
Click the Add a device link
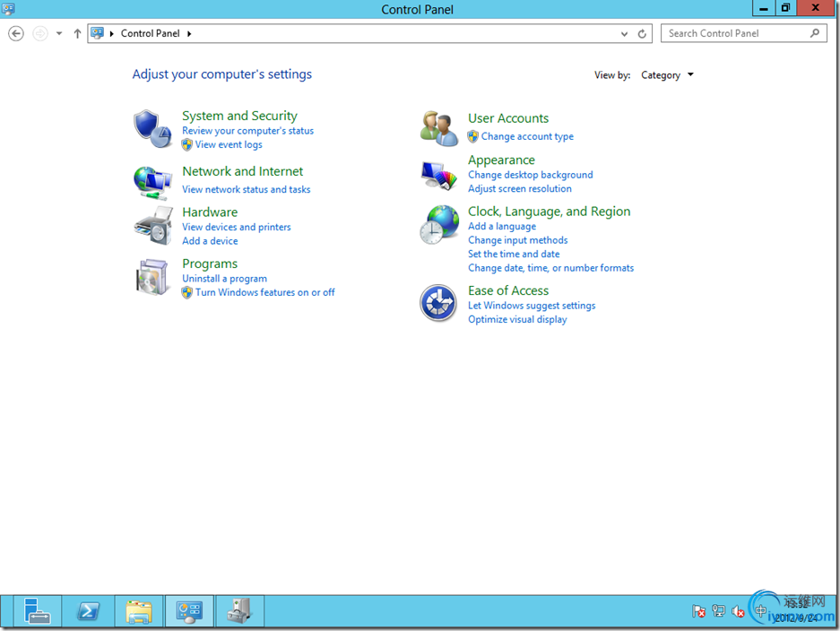[x=210, y=241]
